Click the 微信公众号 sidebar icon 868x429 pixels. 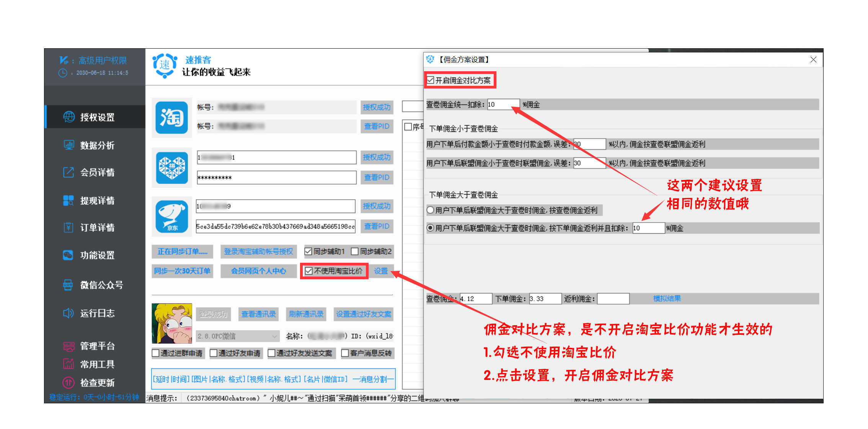pos(68,285)
